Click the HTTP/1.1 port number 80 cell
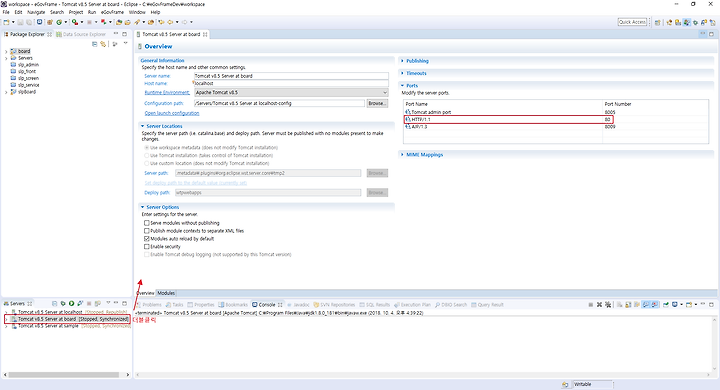 click(608, 119)
